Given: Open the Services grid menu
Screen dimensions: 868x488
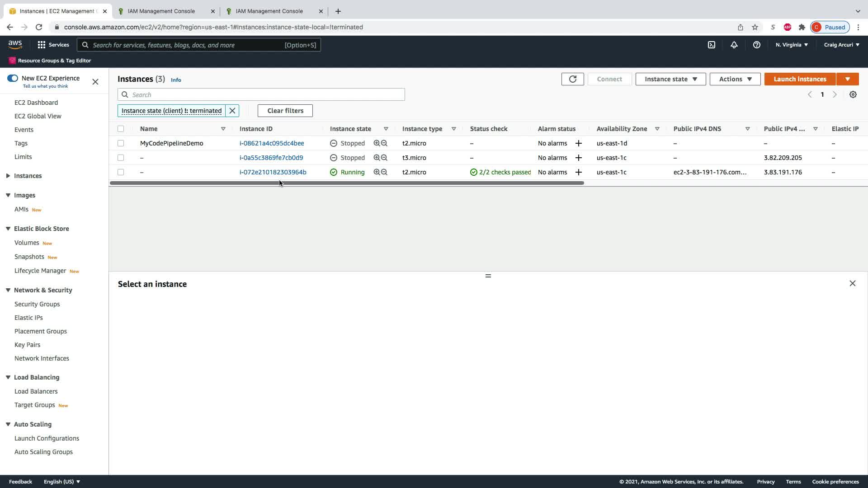Looking at the screenshot, I should point(42,45).
